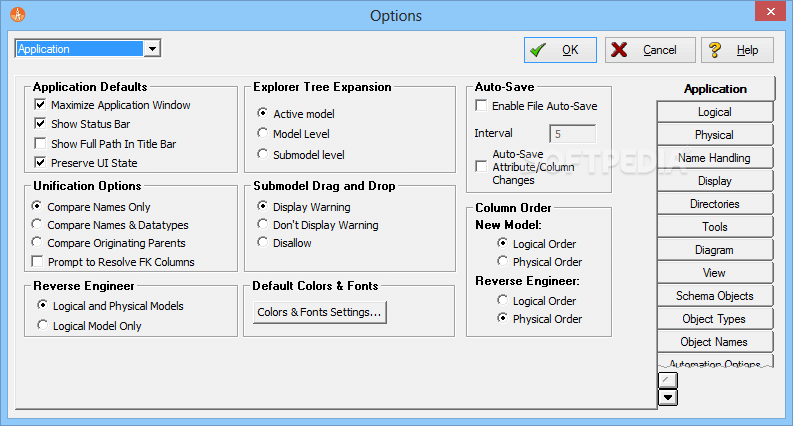Enable Show Full Path In Title Bar
793x426 pixels.
[41, 144]
